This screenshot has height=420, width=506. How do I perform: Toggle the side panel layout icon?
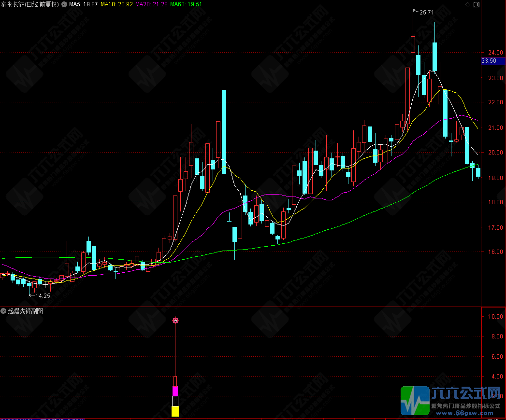[477, 4]
